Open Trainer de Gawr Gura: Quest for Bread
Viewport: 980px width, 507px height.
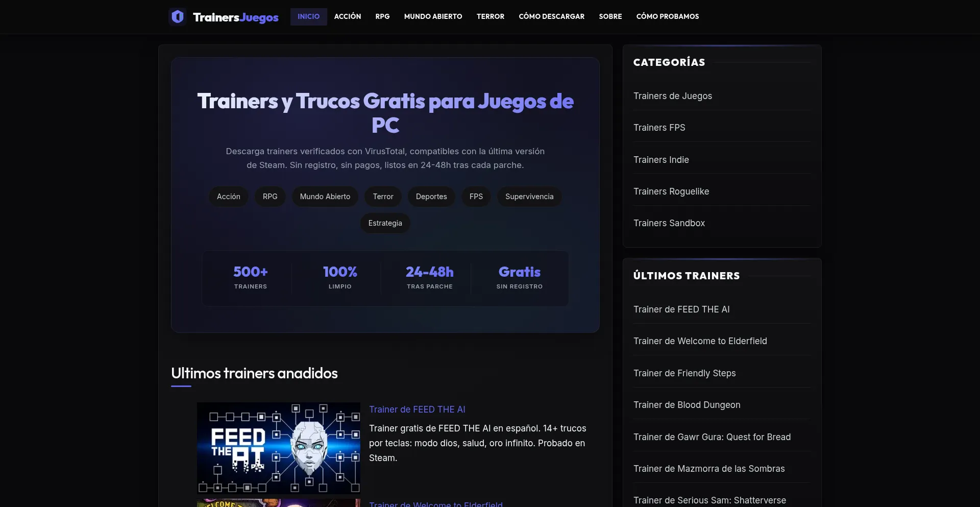pos(712,437)
